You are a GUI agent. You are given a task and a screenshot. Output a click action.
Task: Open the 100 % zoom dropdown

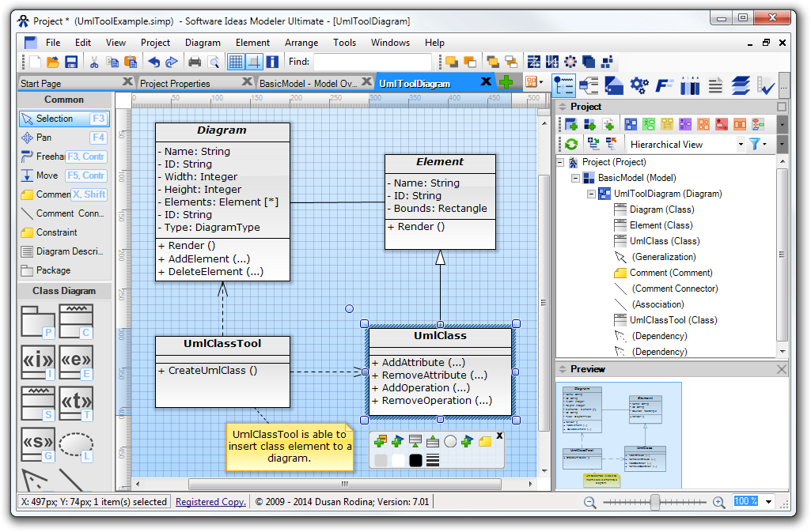tap(768, 501)
